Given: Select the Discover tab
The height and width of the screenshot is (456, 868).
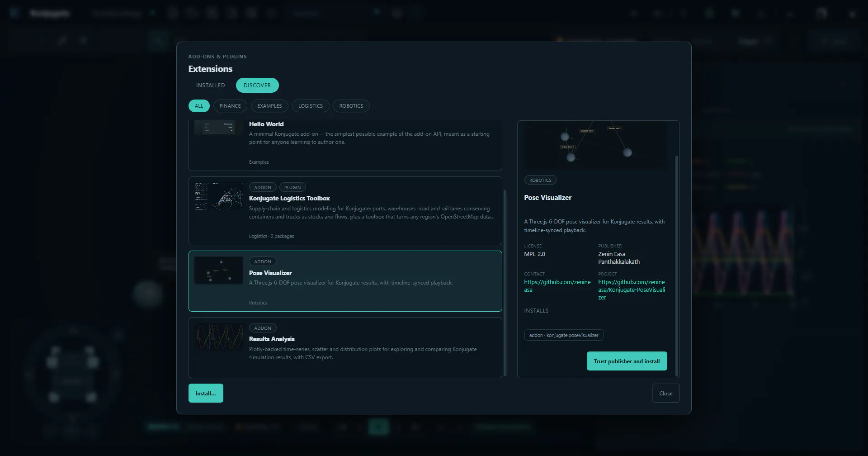Looking at the screenshot, I should pyautogui.click(x=257, y=85).
